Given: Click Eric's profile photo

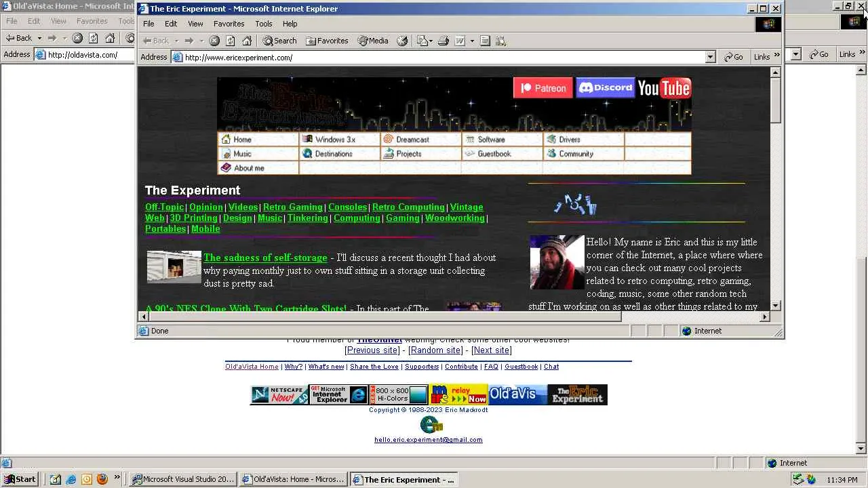Looking at the screenshot, I should tap(557, 262).
